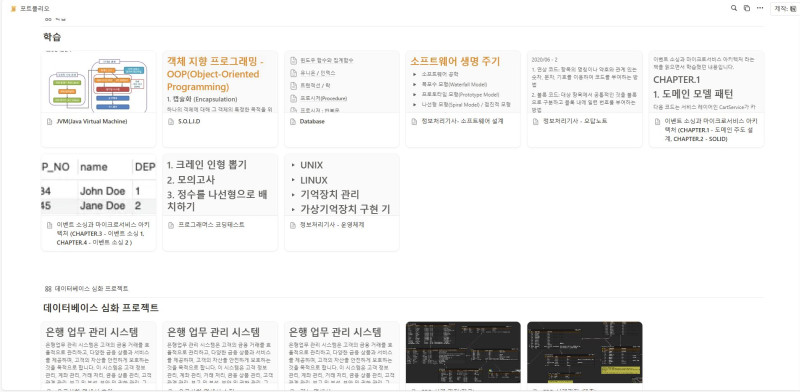Open the S.O.L.I.D page title
800x392 pixels.
point(189,121)
